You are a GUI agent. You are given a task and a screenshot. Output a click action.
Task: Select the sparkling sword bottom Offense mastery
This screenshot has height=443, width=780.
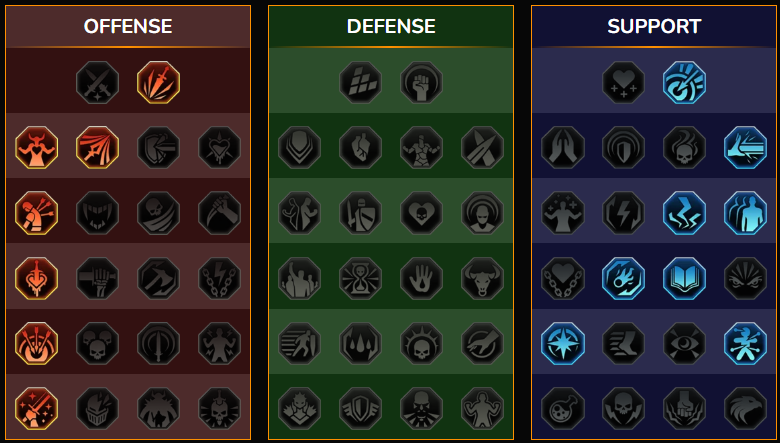(36, 409)
